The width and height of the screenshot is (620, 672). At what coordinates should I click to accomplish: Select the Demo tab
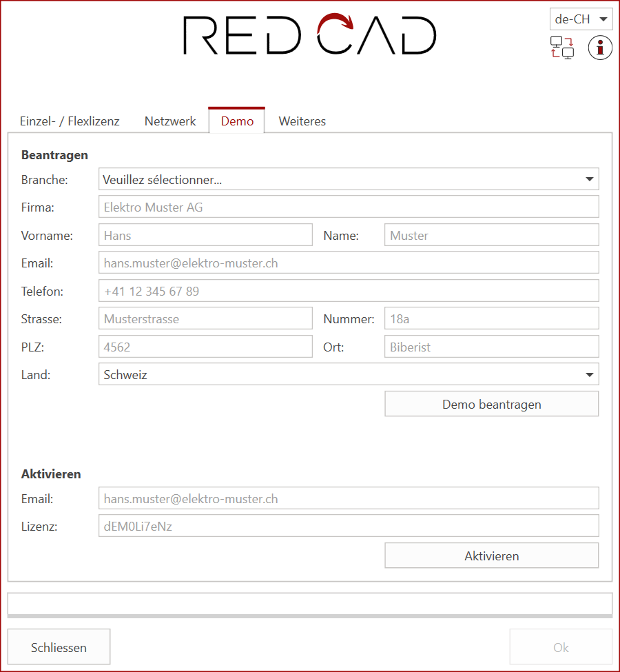click(236, 121)
